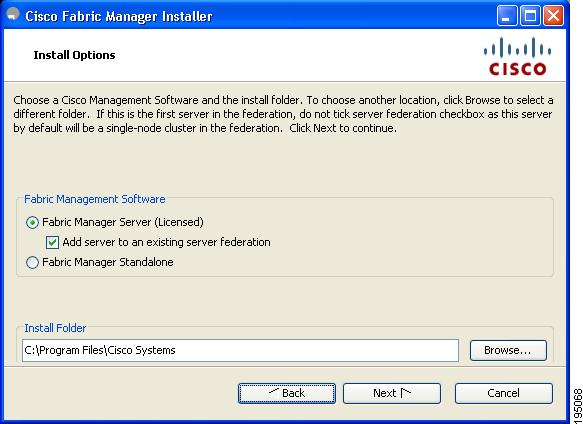Minimize the Cisco Fabric Manager Installer window
This screenshot has height=424, width=583.
(507, 16)
